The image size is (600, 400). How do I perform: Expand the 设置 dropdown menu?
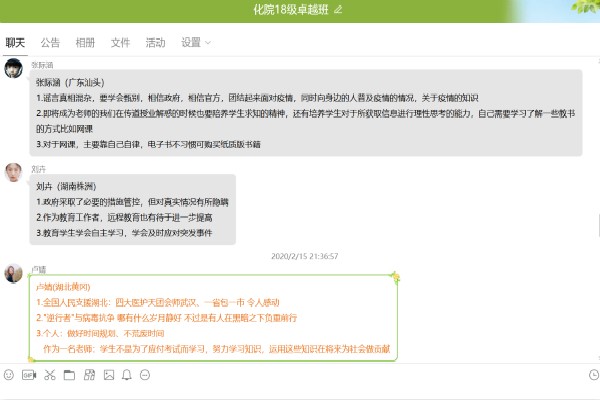coord(195,43)
